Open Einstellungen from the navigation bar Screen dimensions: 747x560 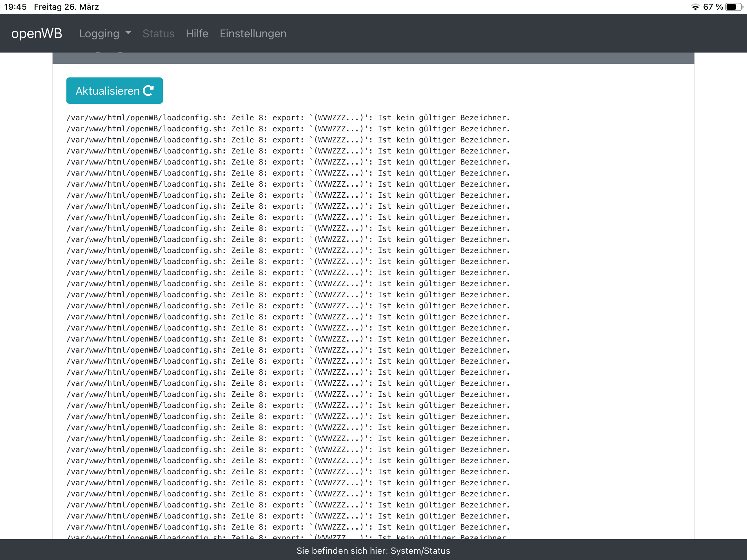coord(253,33)
